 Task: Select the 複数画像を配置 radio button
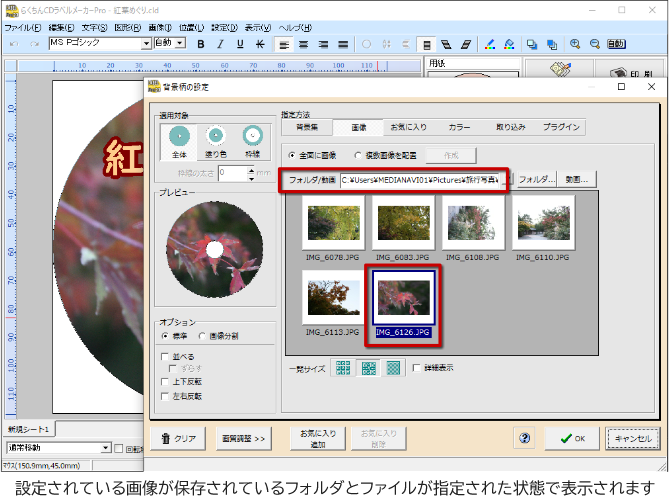click(x=357, y=155)
